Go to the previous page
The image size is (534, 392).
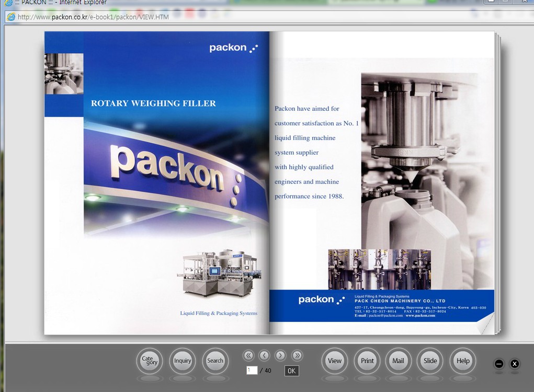(265, 355)
